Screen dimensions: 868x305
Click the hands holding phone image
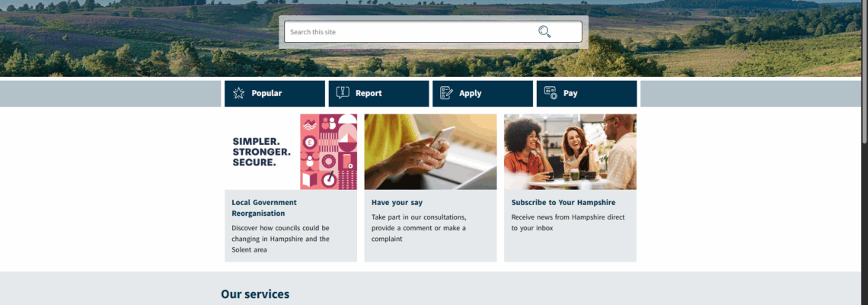tap(430, 152)
